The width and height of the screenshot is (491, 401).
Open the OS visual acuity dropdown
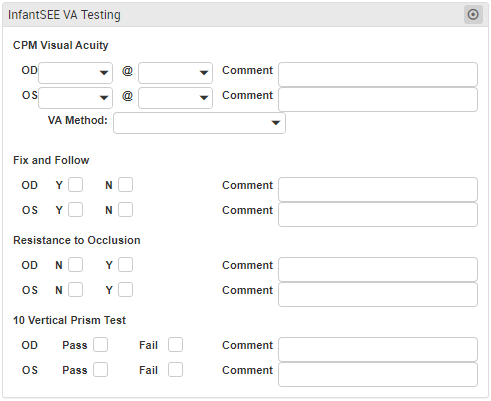(75, 98)
